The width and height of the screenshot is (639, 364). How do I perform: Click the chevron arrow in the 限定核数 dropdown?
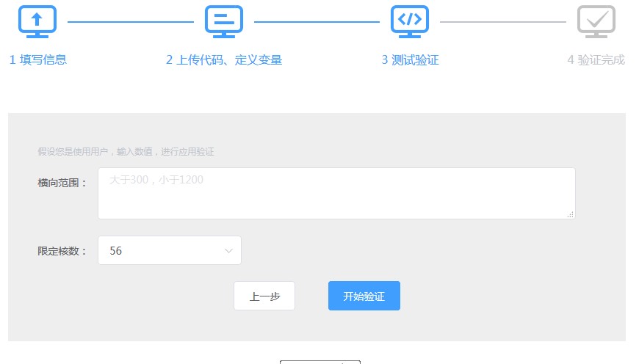(228, 251)
